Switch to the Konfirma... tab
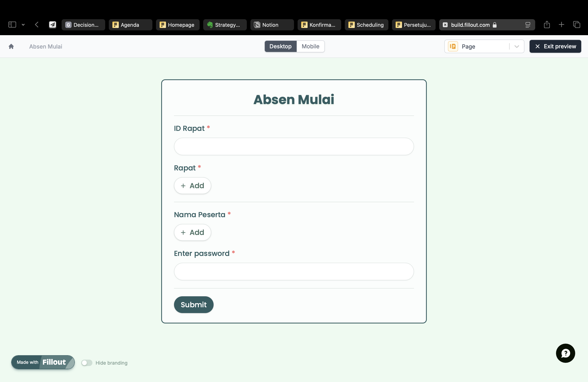The image size is (588, 382). (x=319, y=25)
